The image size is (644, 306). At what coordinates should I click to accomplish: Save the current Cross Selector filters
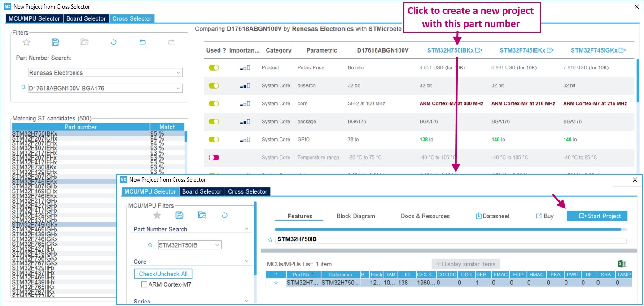pos(55,42)
